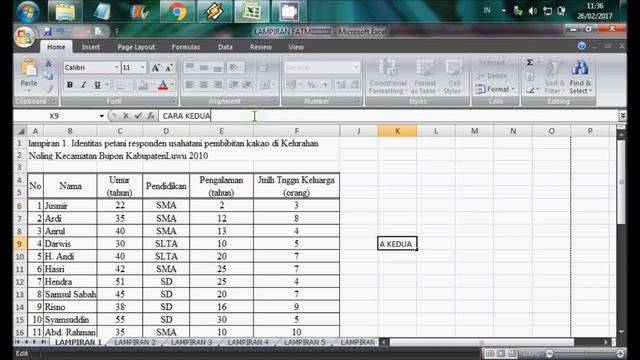
Task: Expand the Name Box dropdown arrow
Action: pyautogui.click(x=101, y=116)
